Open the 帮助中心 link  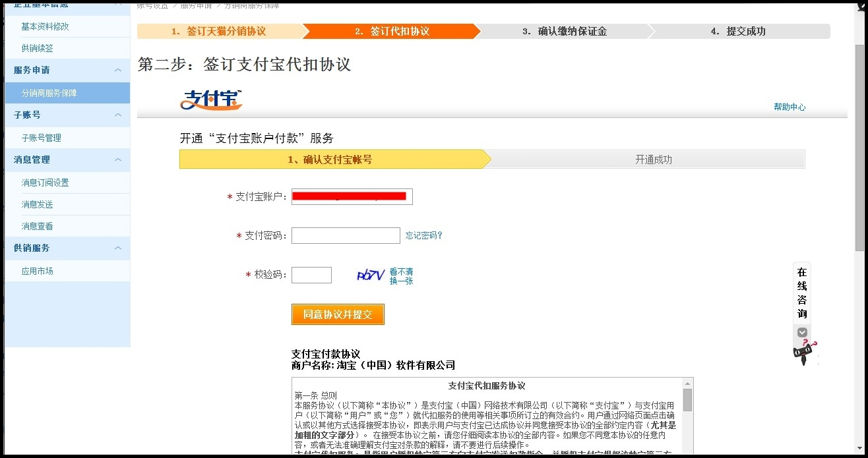pyautogui.click(x=790, y=107)
